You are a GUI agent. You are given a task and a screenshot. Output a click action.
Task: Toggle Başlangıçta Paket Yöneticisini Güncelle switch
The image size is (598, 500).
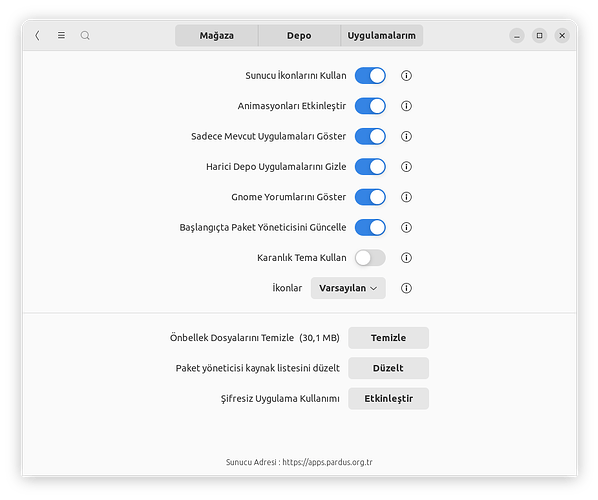tap(370, 227)
